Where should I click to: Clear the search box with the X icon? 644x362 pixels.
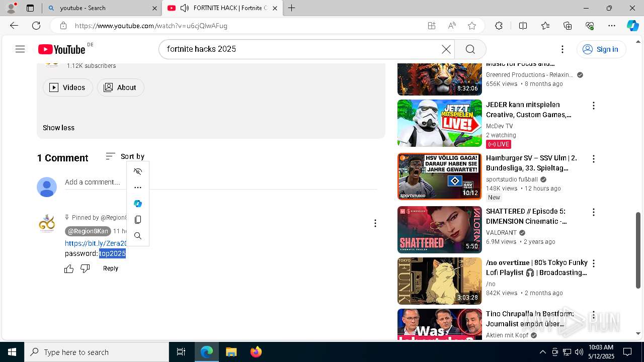[x=446, y=49]
